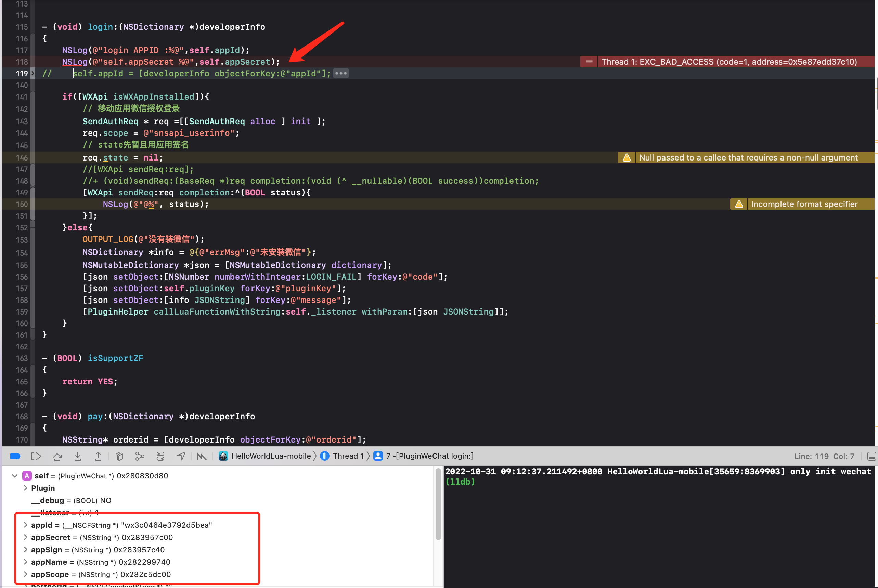Toggle the breakpoints activation button
The width and height of the screenshot is (878, 588).
(15, 456)
